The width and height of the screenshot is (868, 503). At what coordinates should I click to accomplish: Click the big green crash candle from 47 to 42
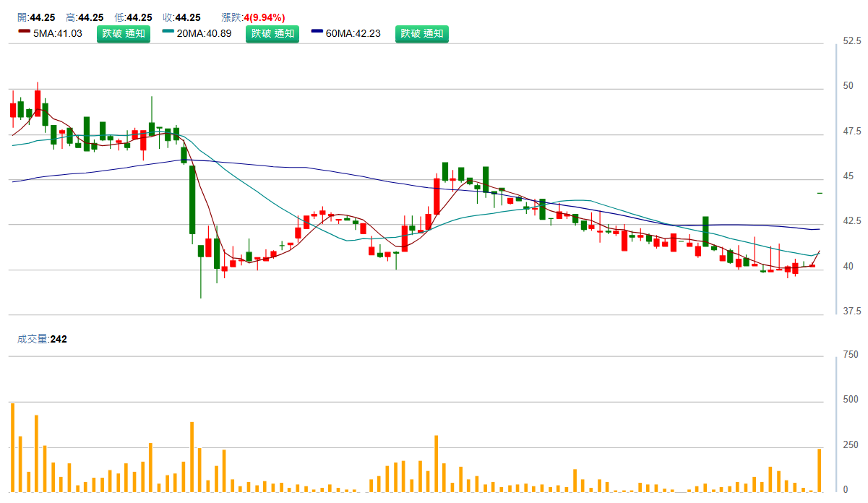coord(192,199)
